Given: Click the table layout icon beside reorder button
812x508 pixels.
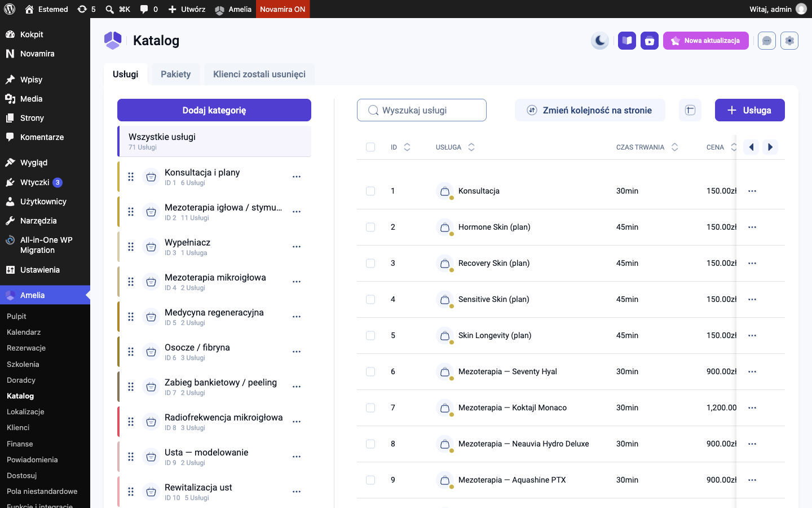Looking at the screenshot, I should click(690, 110).
